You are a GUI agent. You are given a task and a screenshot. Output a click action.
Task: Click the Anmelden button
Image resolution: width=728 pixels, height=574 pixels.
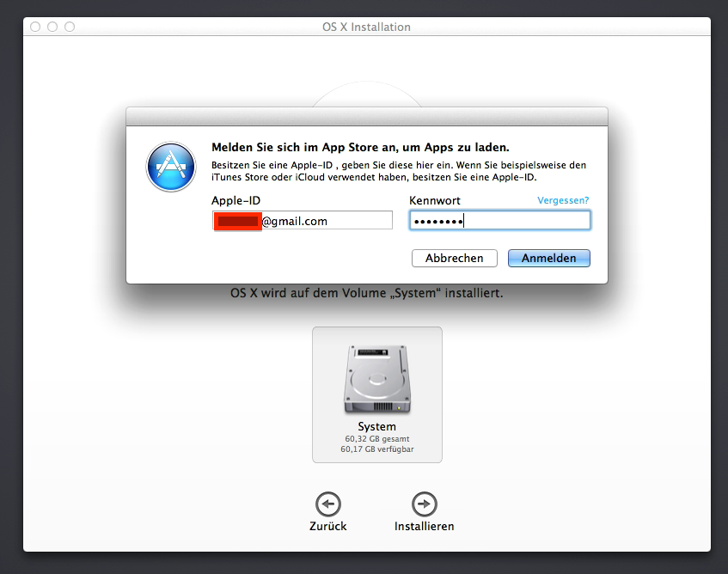click(548, 258)
